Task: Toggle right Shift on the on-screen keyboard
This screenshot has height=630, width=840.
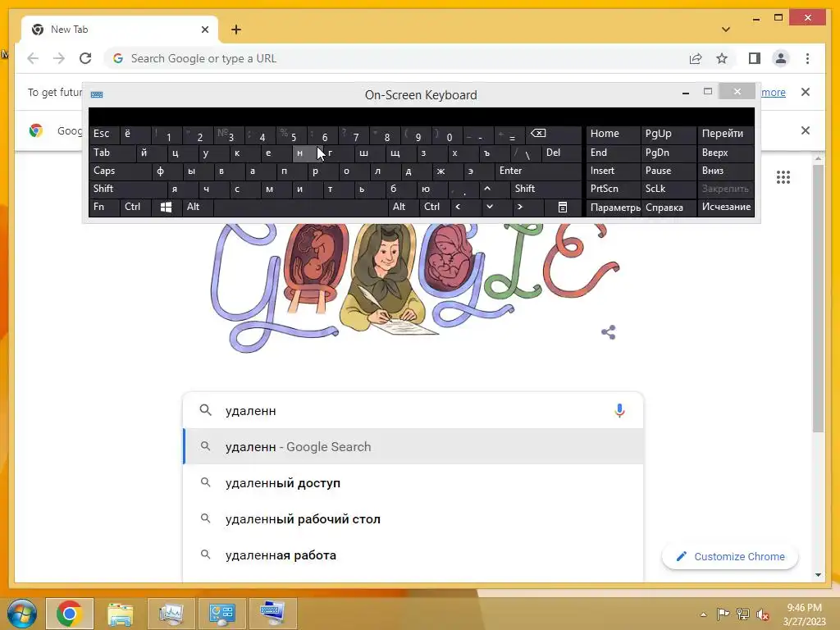Action: pos(546,189)
